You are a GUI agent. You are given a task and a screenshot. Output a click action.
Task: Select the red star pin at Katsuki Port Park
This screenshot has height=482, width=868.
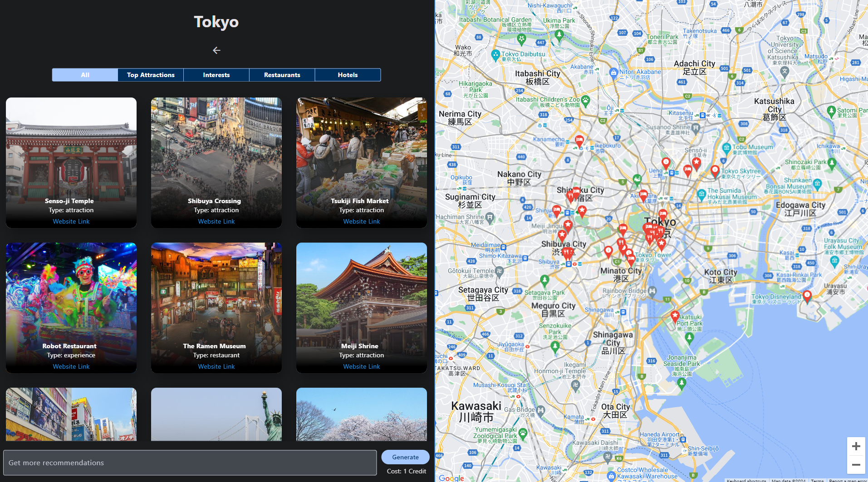coord(675,316)
